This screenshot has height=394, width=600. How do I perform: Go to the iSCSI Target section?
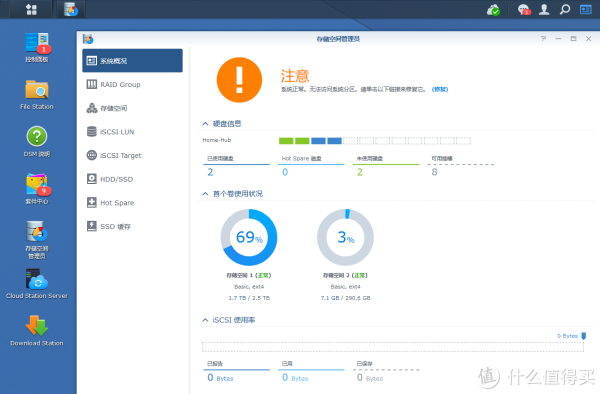(x=132, y=155)
